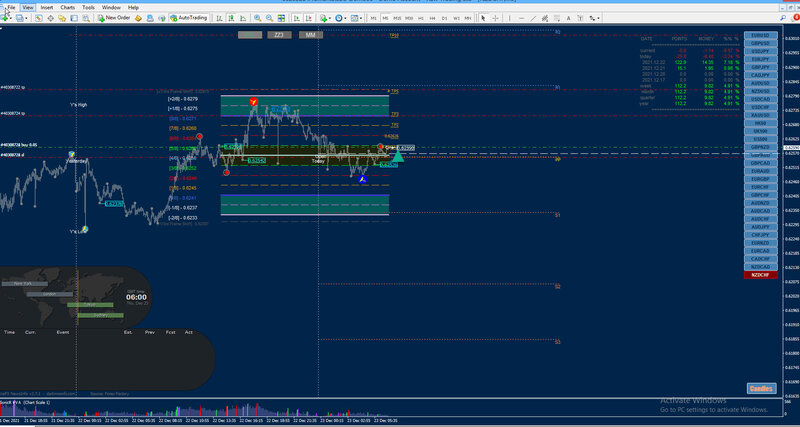Click the orange Candles button
This screenshot has height=427, width=800.
click(762, 389)
